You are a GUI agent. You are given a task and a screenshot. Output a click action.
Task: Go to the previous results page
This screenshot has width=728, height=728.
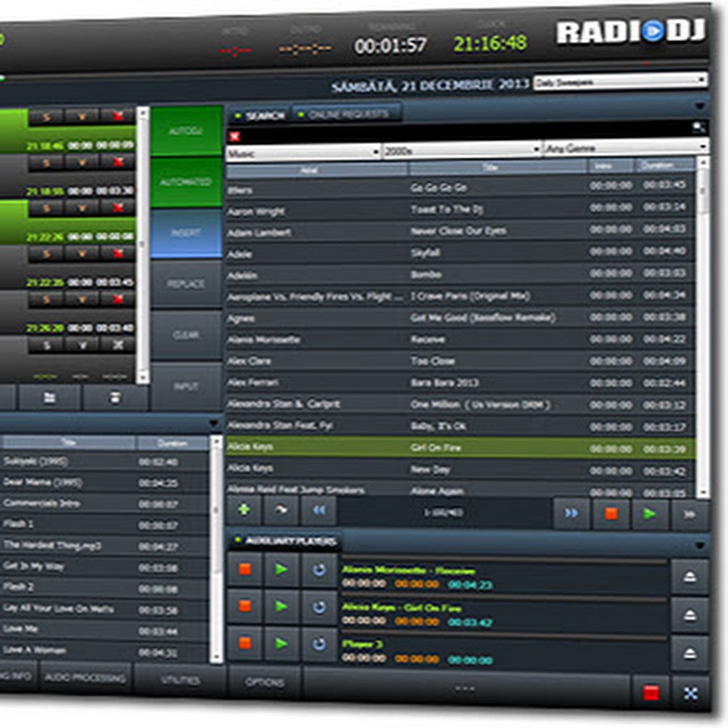click(319, 510)
